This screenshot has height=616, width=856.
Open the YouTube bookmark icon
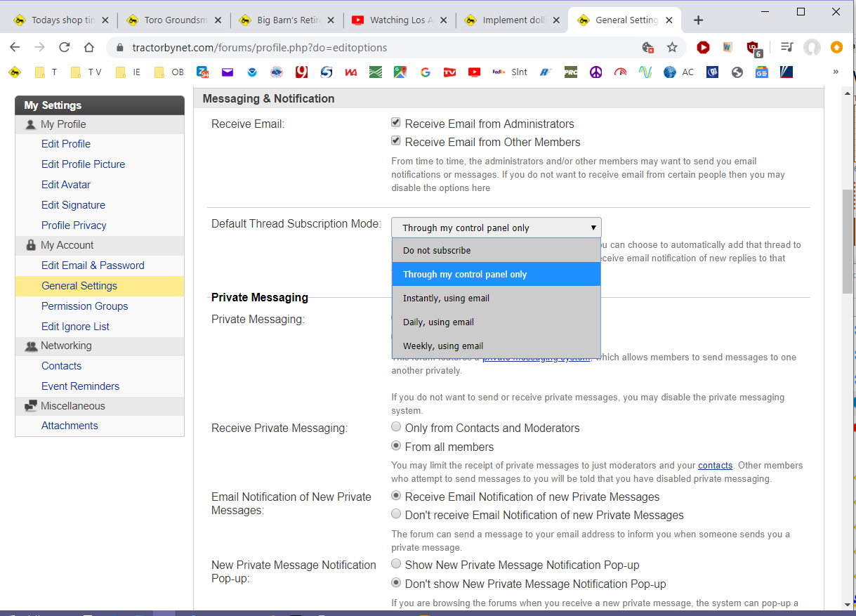pos(474,72)
